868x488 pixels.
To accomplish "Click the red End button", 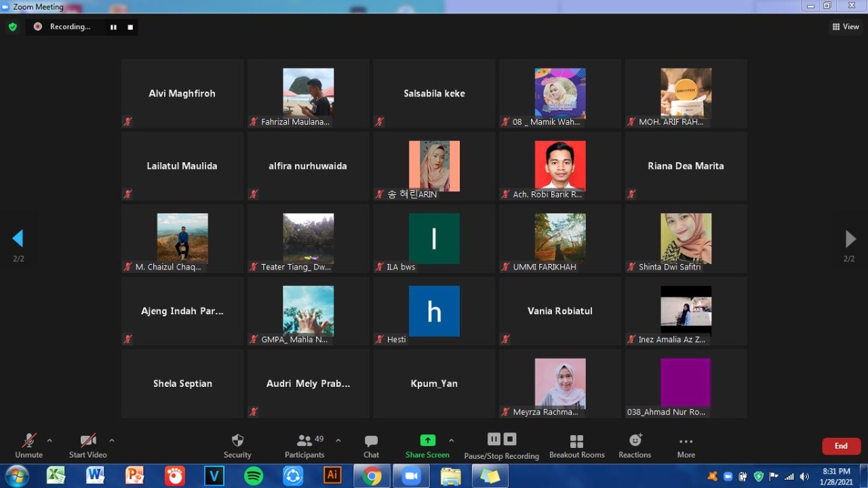I will tap(841, 446).
